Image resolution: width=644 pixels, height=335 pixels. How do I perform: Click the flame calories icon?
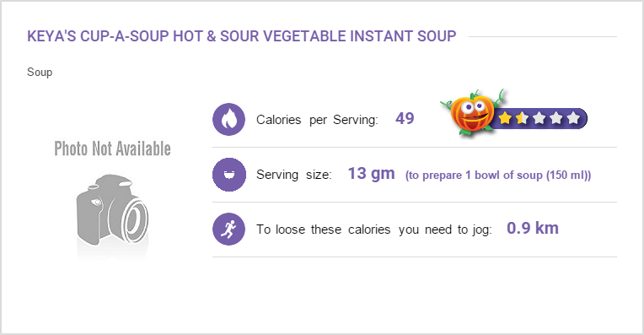click(228, 119)
